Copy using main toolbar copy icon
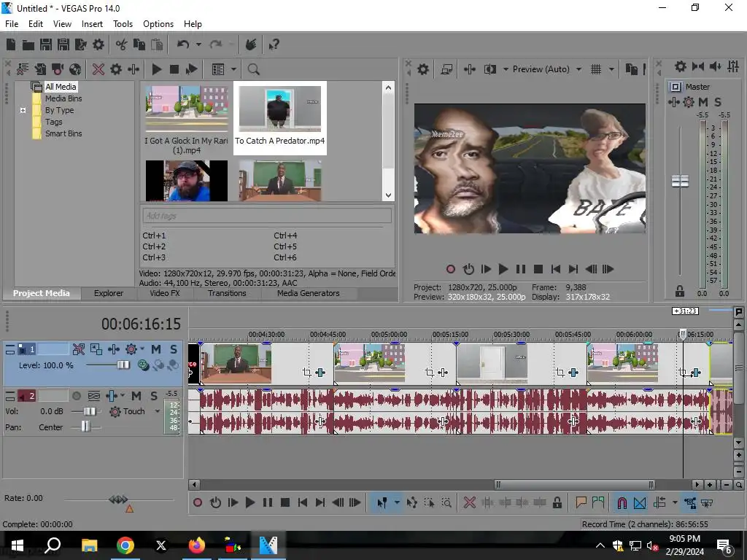The height and width of the screenshot is (560, 747). pos(139,44)
